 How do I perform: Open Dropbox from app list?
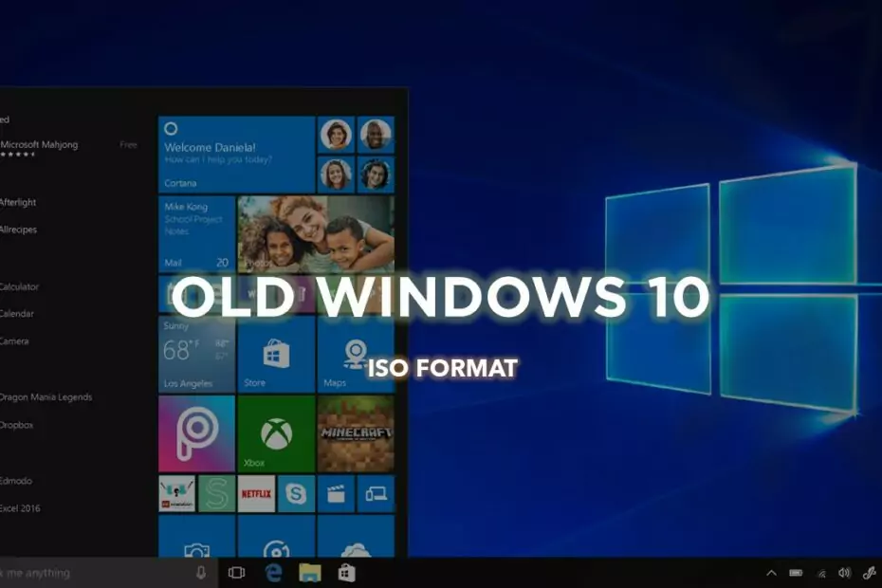coord(16,425)
